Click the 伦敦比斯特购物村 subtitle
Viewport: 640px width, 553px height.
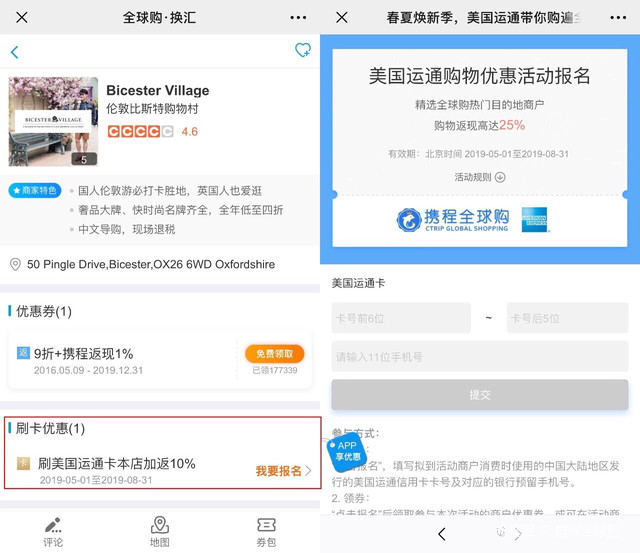tap(152, 109)
